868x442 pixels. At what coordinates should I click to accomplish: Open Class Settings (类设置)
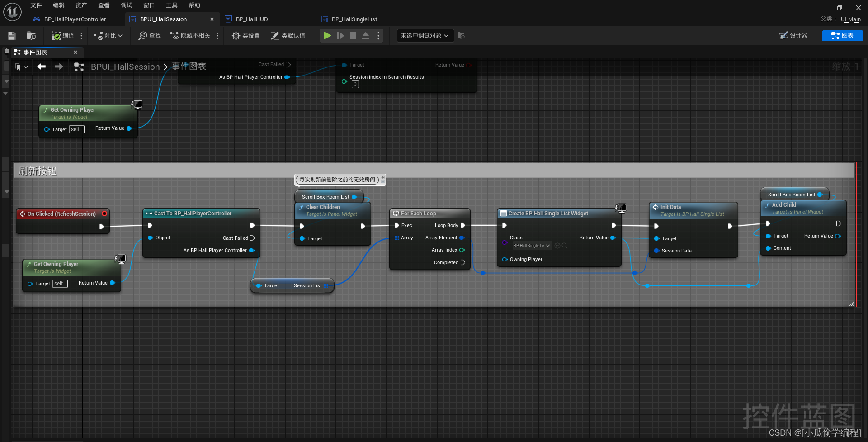click(245, 36)
